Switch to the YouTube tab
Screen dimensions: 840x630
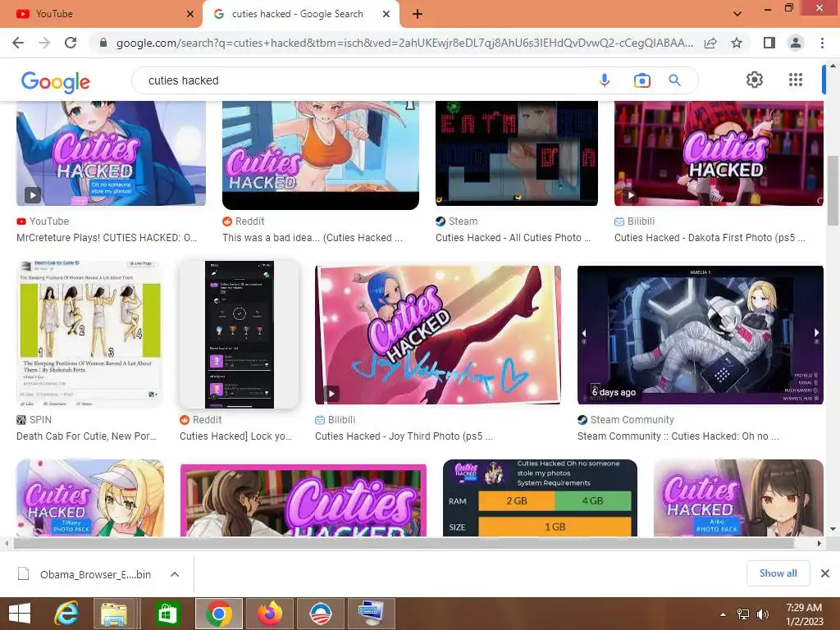pyautogui.click(x=101, y=14)
